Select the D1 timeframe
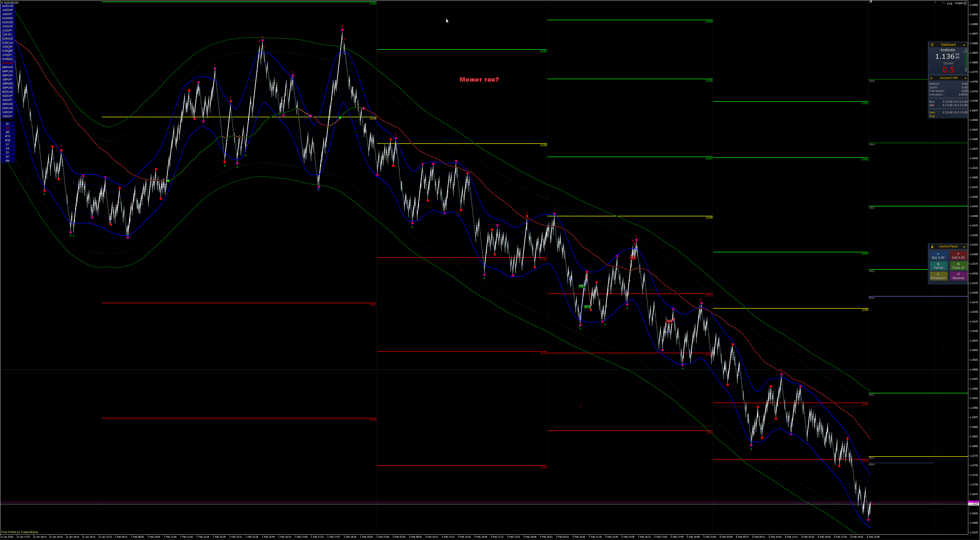The width and height of the screenshot is (980, 540). 8,152
